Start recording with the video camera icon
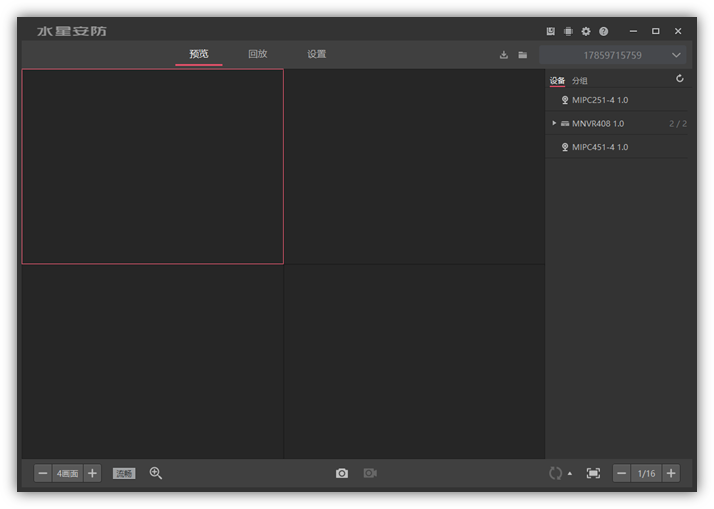This screenshot has height=509, width=714. click(370, 473)
